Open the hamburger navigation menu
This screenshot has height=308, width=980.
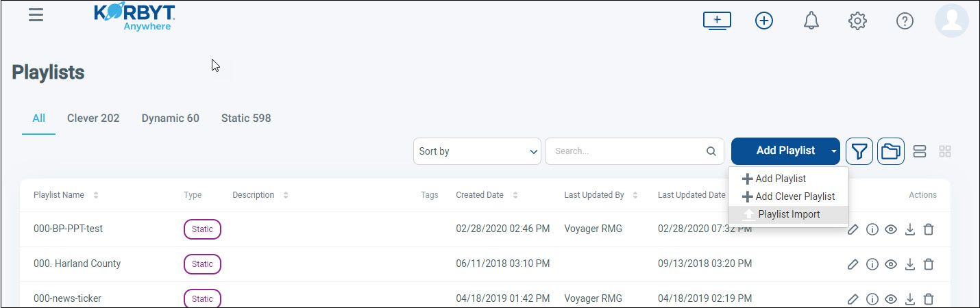click(36, 15)
